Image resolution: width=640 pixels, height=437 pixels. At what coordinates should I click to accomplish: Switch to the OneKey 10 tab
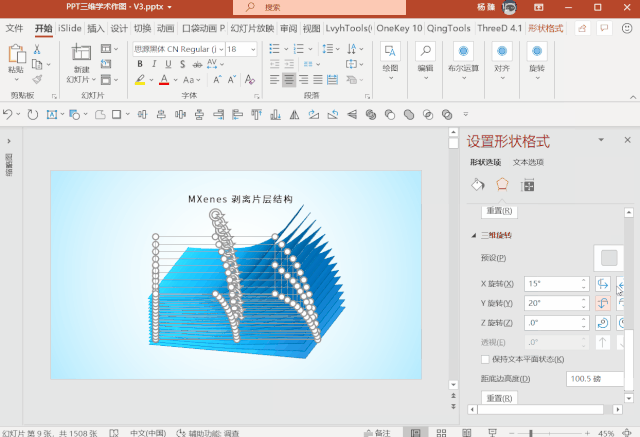pos(399,28)
